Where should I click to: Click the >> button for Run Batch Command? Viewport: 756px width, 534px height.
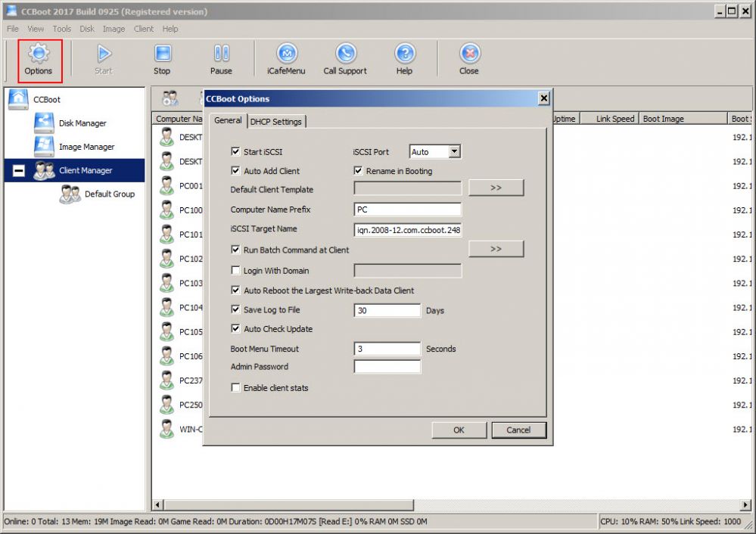click(496, 249)
